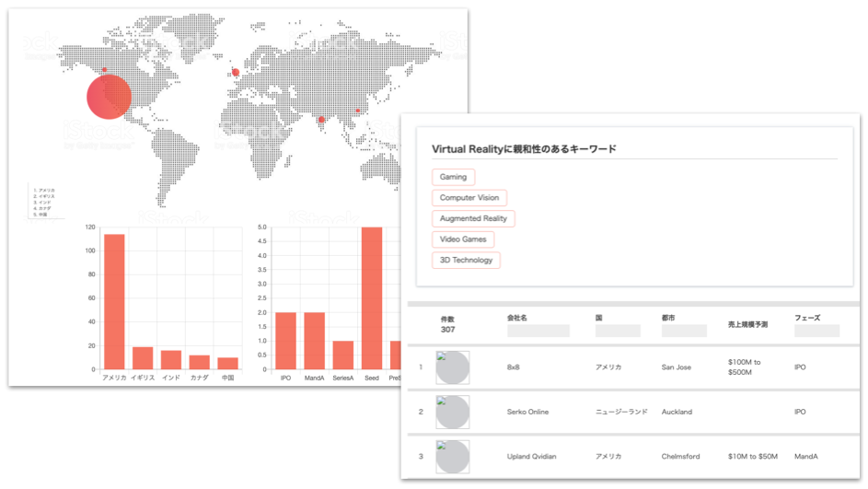
Task: Select the Computer Vision keyword tag
Action: click(469, 198)
